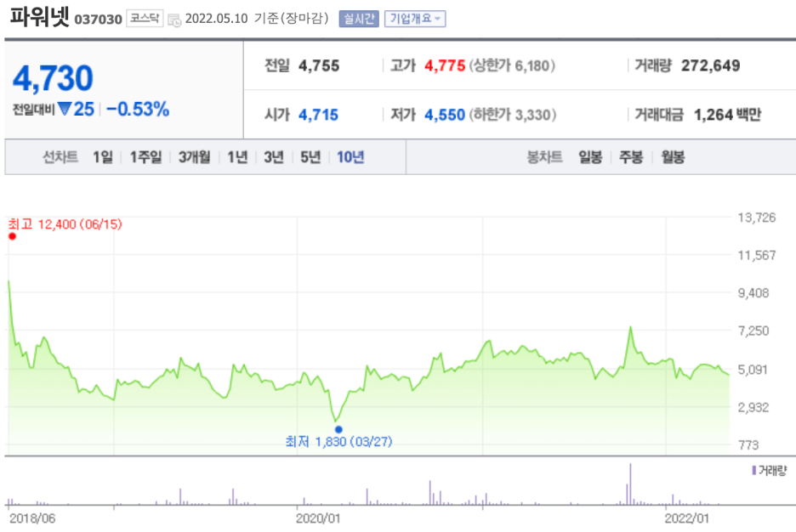Switch to 주봉 weekly candle chart

pyautogui.click(x=631, y=157)
